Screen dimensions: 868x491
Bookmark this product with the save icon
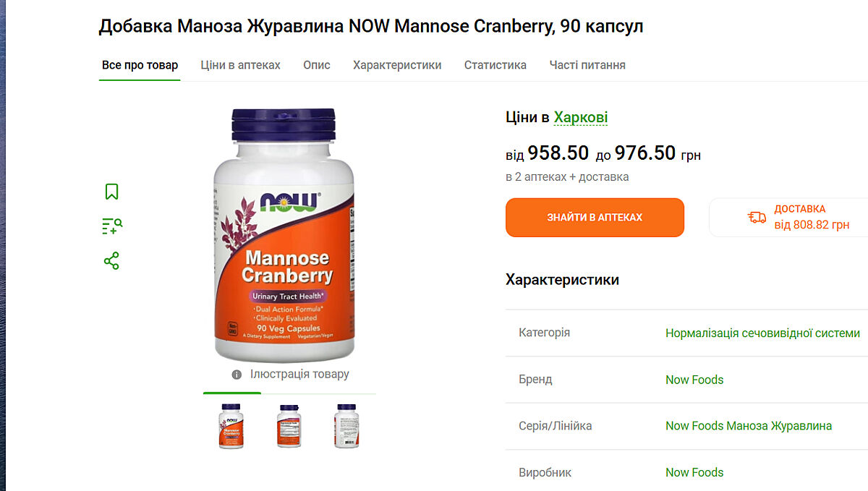pyautogui.click(x=111, y=192)
